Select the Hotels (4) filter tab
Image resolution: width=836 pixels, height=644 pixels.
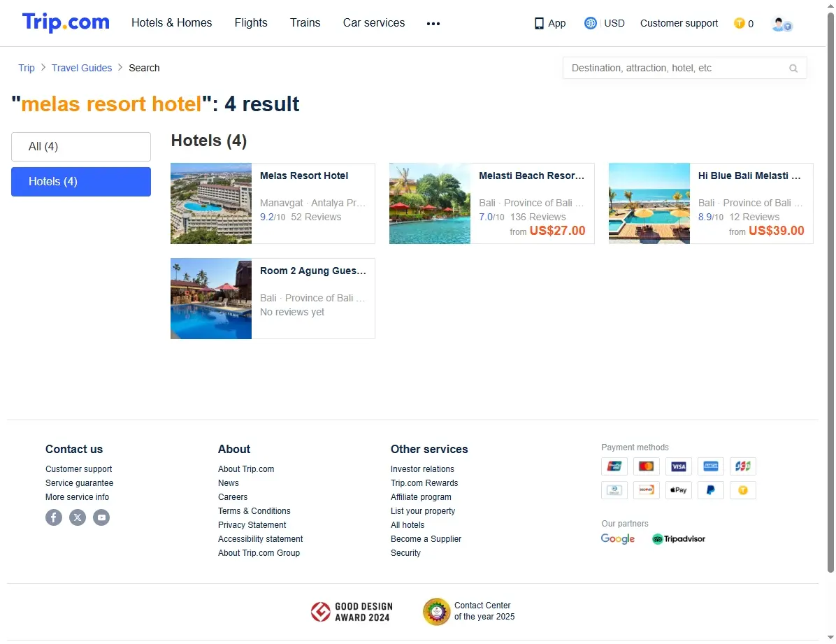(81, 181)
